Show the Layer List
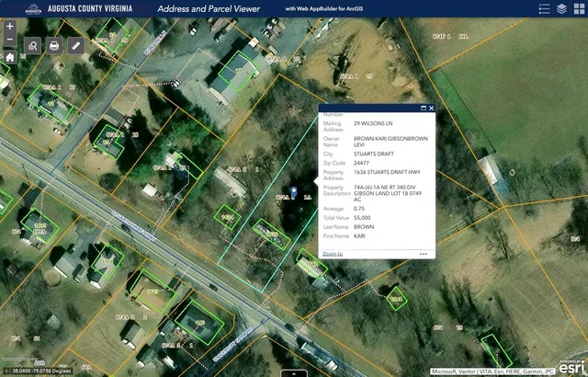Image resolution: width=588 pixels, height=377 pixels. pyautogui.click(x=560, y=9)
